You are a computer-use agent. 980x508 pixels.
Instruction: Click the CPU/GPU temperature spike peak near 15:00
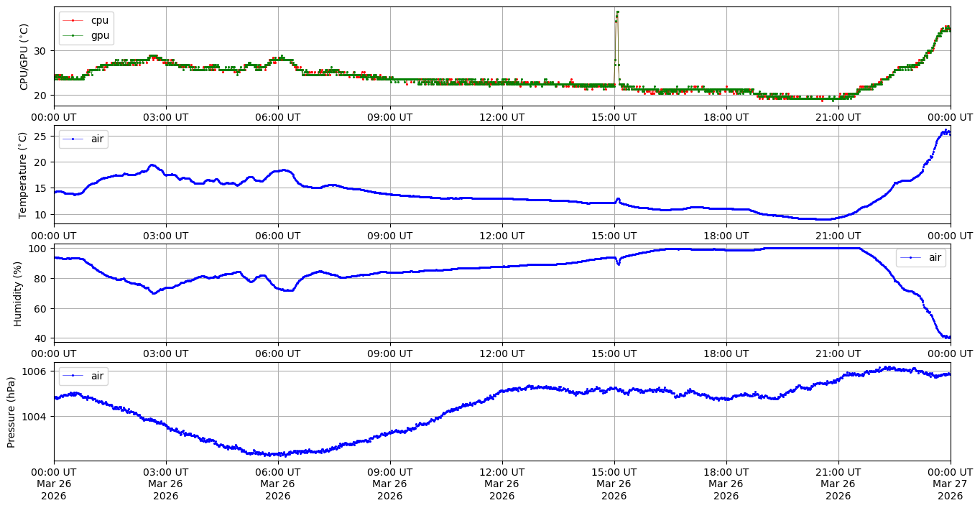[617, 12]
